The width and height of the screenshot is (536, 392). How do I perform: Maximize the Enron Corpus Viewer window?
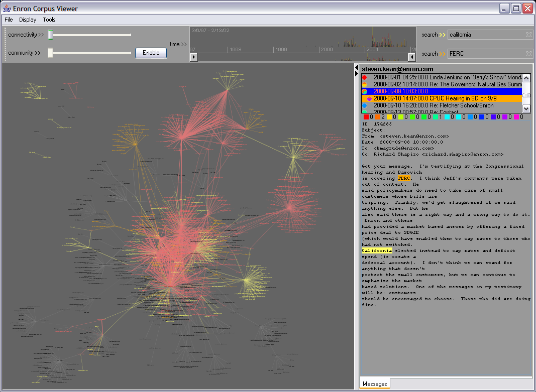[516, 8]
